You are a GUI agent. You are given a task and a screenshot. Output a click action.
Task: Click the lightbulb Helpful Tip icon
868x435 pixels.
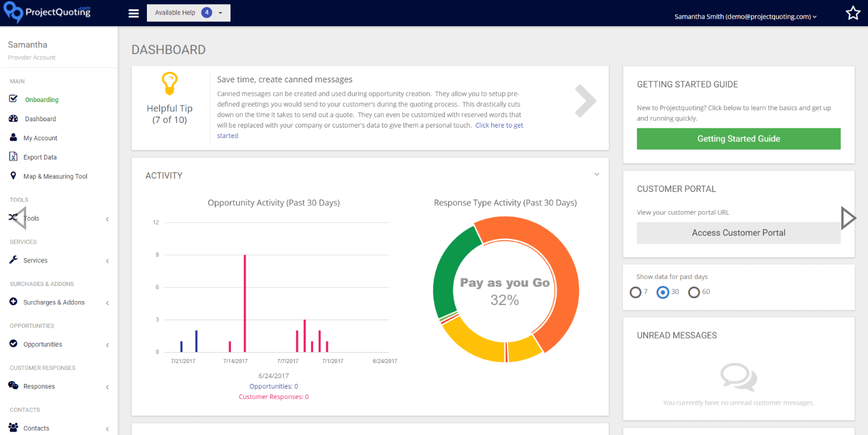[169, 84]
